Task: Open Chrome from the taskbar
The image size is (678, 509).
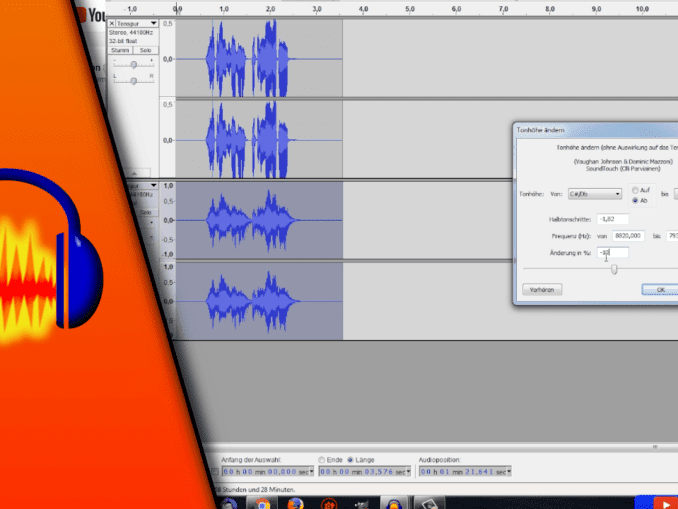Action: point(262,502)
